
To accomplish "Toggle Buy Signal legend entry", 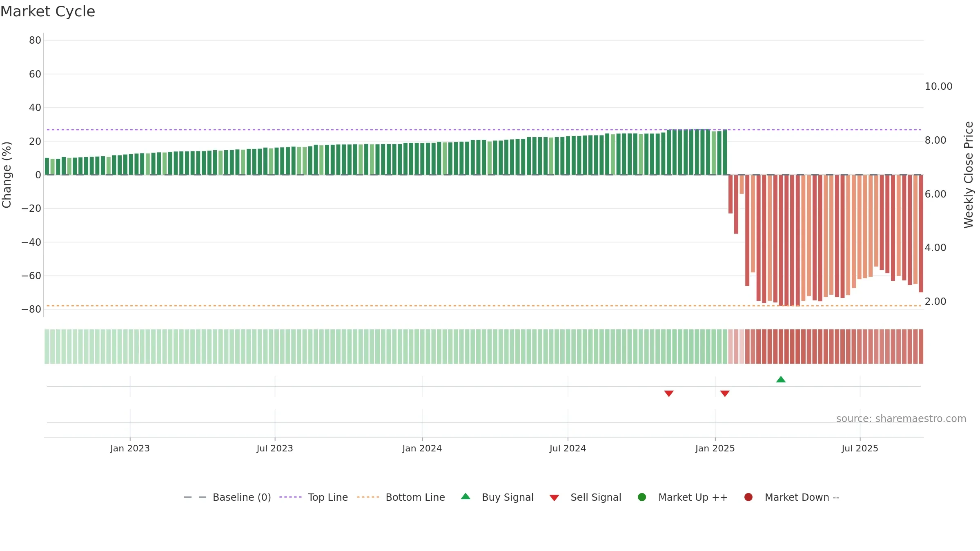I will point(497,497).
